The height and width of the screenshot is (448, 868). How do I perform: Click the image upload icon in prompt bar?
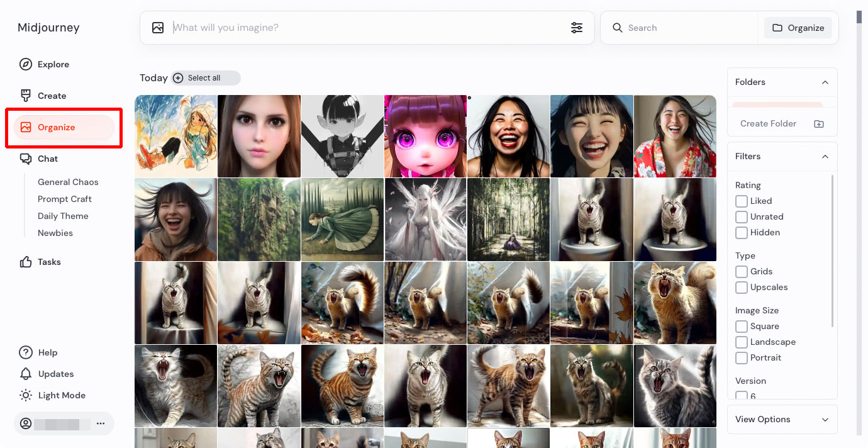[158, 28]
